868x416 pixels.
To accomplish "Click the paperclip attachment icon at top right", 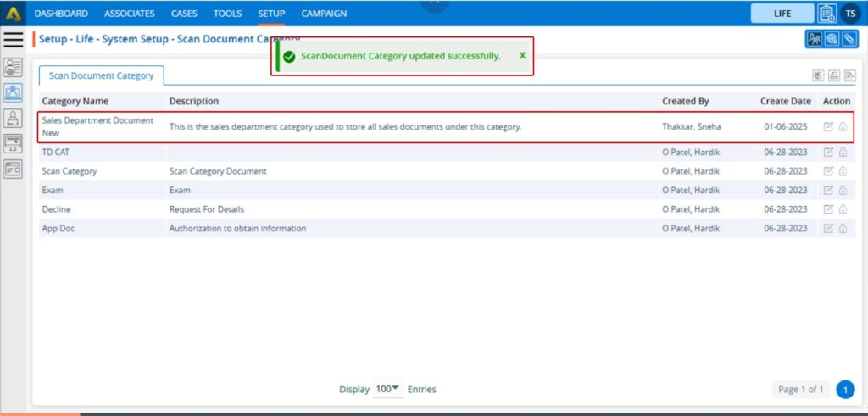I will click(847, 39).
